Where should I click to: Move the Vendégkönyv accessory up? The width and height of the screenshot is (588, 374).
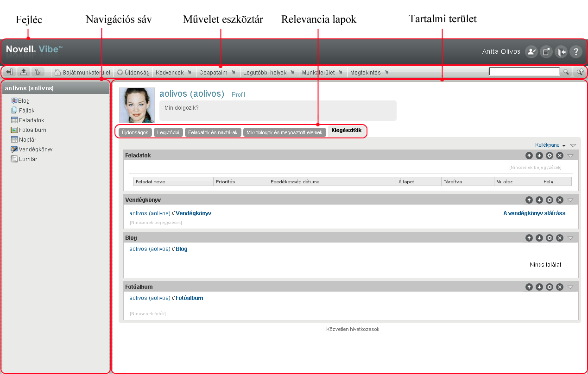coord(529,200)
